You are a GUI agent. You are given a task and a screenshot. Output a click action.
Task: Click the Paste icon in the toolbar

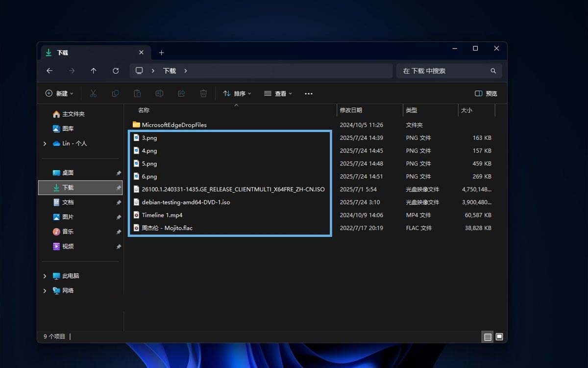[x=137, y=93]
